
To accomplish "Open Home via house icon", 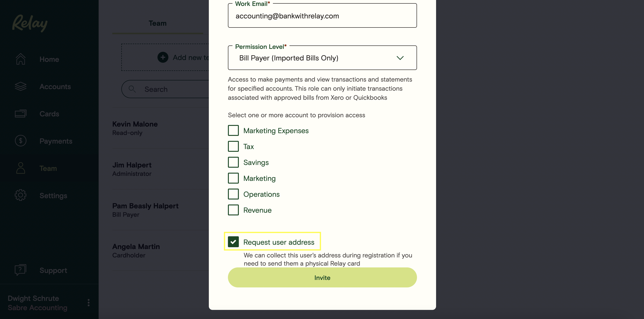I will (20, 59).
